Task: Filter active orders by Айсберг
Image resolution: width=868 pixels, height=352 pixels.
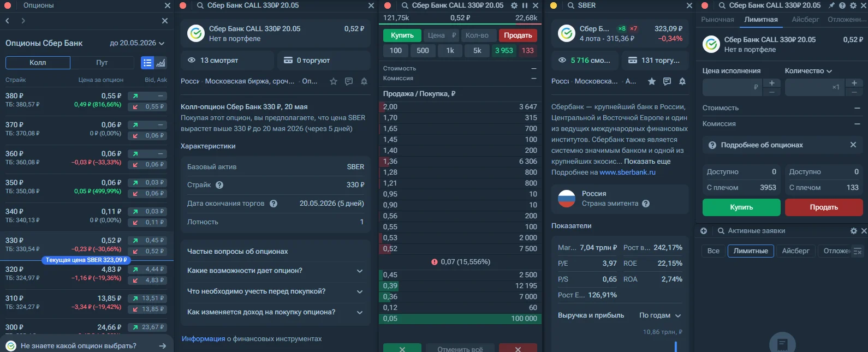Action: [x=796, y=251]
